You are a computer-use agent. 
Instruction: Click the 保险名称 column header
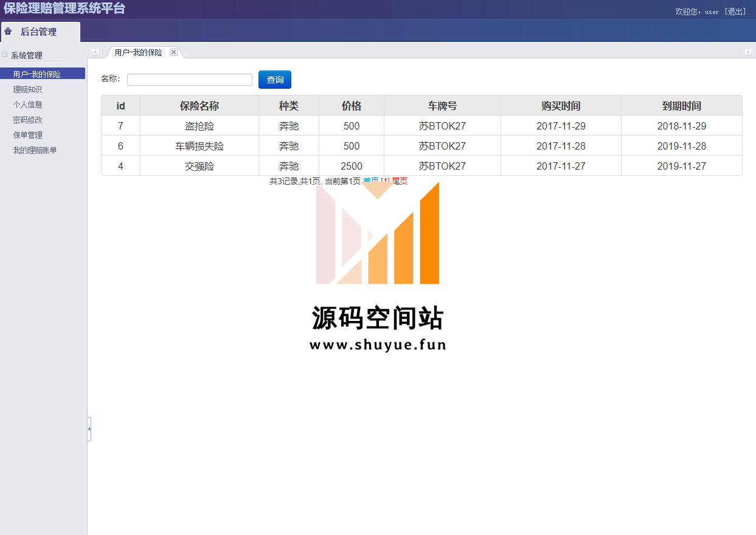point(199,106)
